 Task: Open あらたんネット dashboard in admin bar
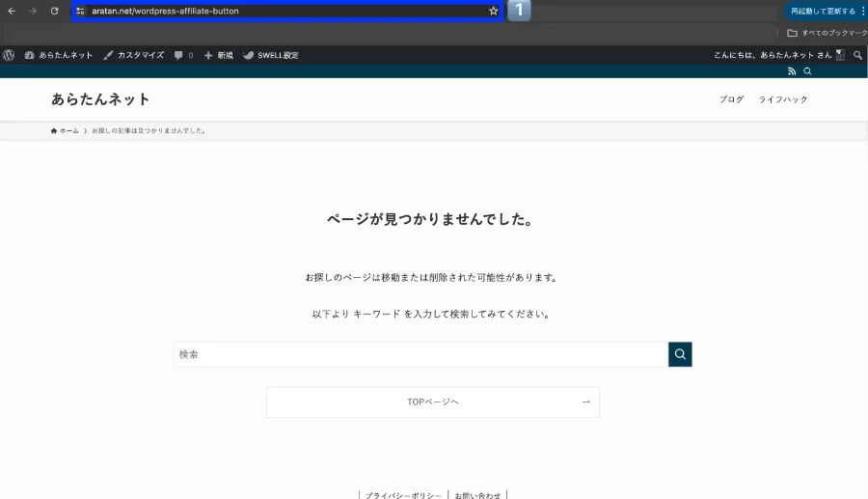pos(59,55)
